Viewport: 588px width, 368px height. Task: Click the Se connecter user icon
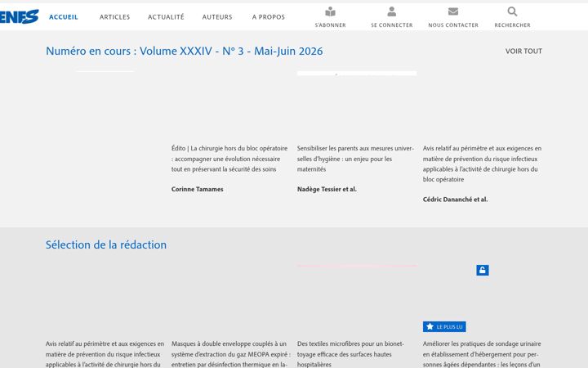(391, 11)
